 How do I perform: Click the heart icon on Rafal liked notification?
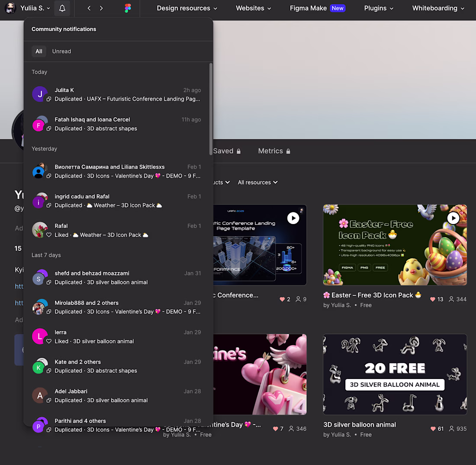click(x=48, y=235)
